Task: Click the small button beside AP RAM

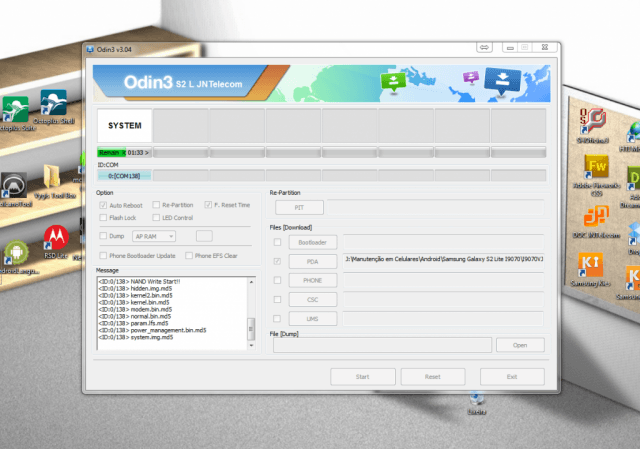Action: tap(204, 236)
